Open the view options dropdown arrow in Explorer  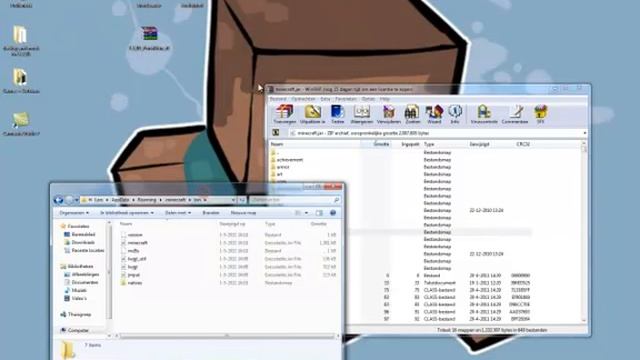tap(307, 213)
